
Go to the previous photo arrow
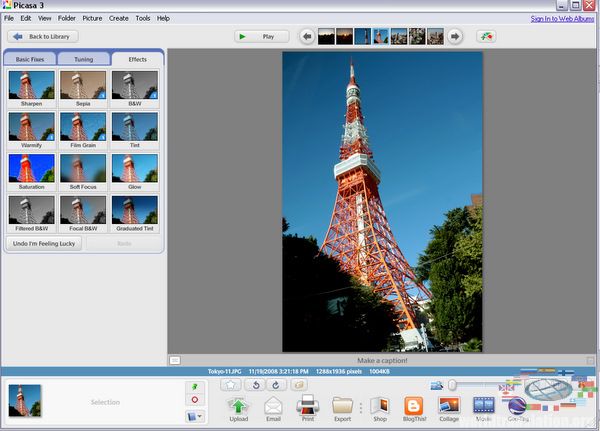coord(307,37)
